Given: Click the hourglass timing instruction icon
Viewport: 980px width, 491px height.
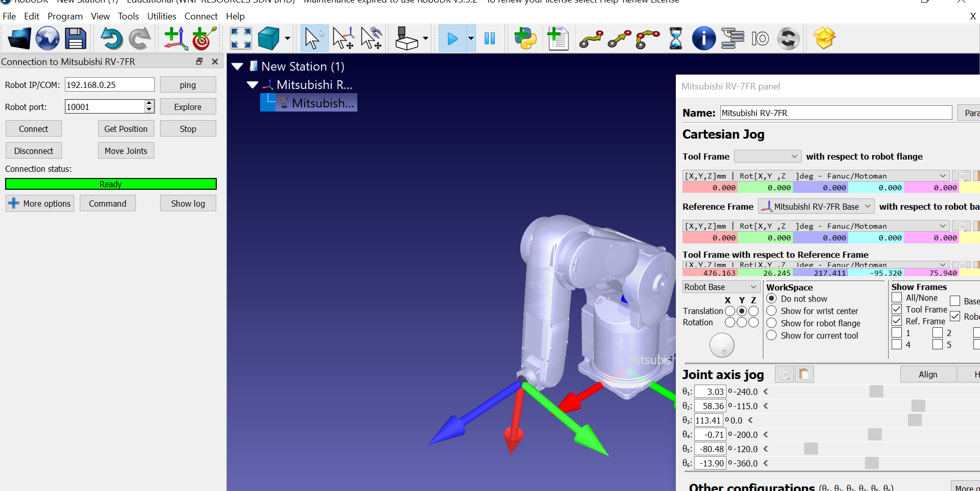Looking at the screenshot, I should (x=675, y=39).
